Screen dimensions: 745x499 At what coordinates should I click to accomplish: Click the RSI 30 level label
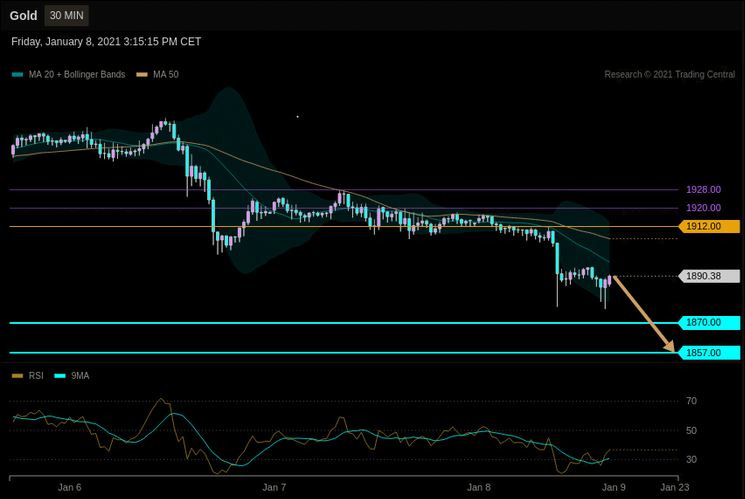[x=691, y=460]
